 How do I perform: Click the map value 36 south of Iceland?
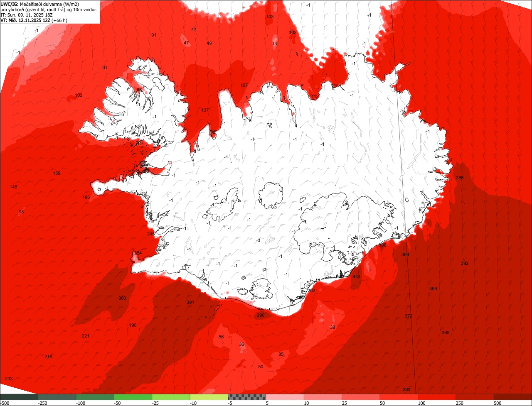[241, 344]
